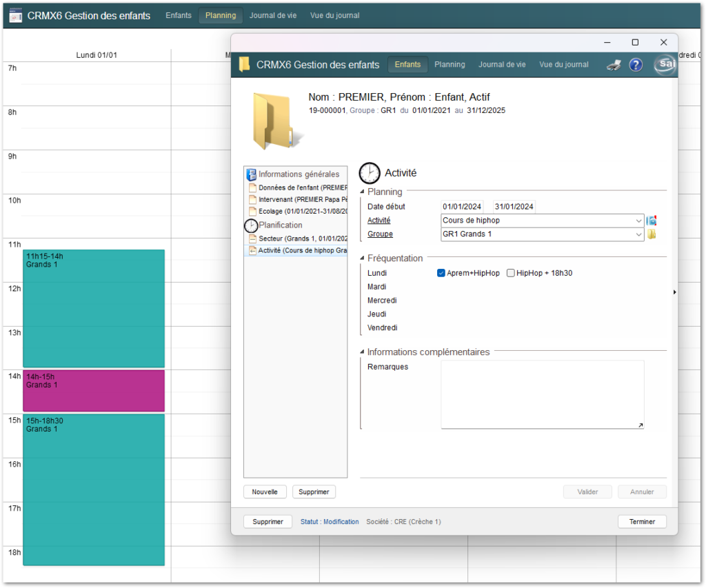Image resolution: width=706 pixels, height=588 pixels.
Task: Click the small black arrow on the form's right edge
Action: click(x=674, y=292)
